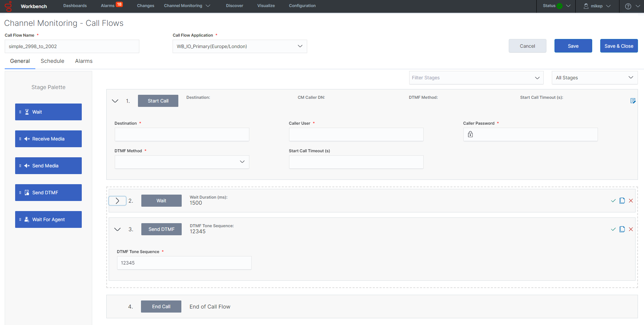Duplicate the Wait stage using the copy icon
The height and width of the screenshot is (325, 644).
pos(622,201)
